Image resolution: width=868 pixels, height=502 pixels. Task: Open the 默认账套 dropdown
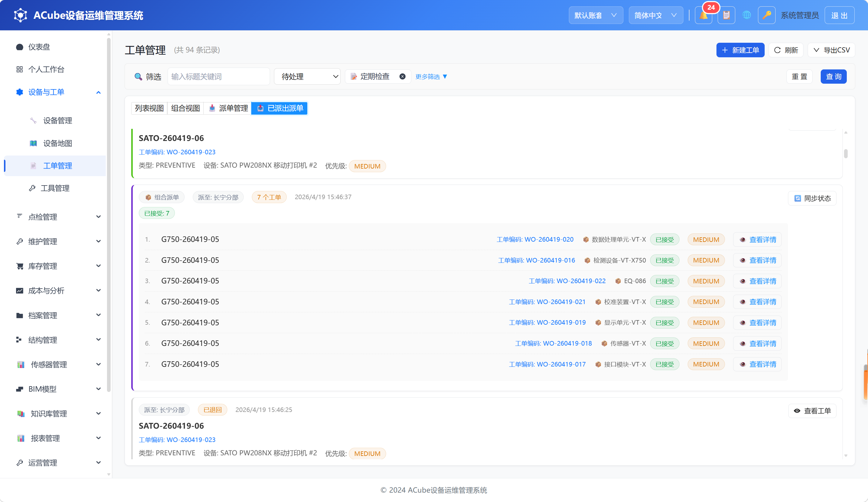pos(596,15)
